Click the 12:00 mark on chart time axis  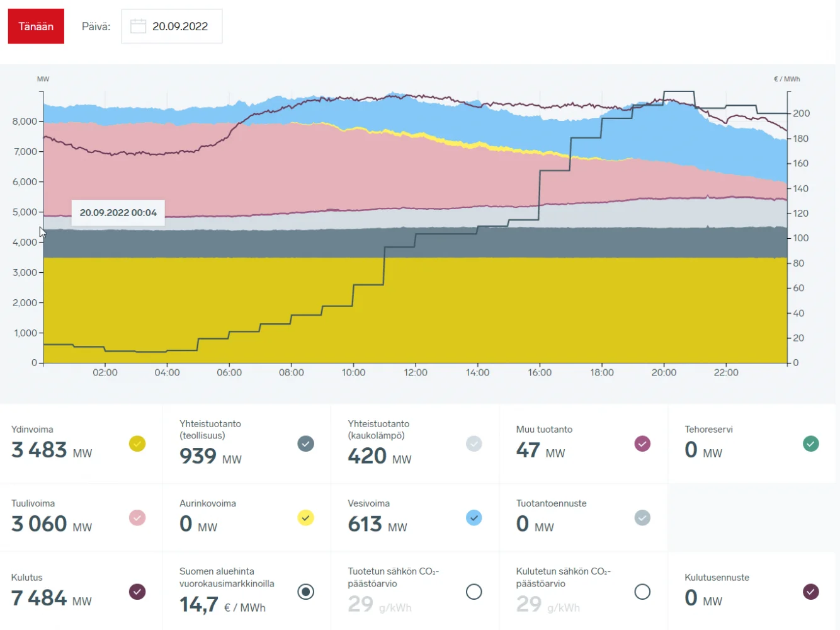click(x=416, y=372)
